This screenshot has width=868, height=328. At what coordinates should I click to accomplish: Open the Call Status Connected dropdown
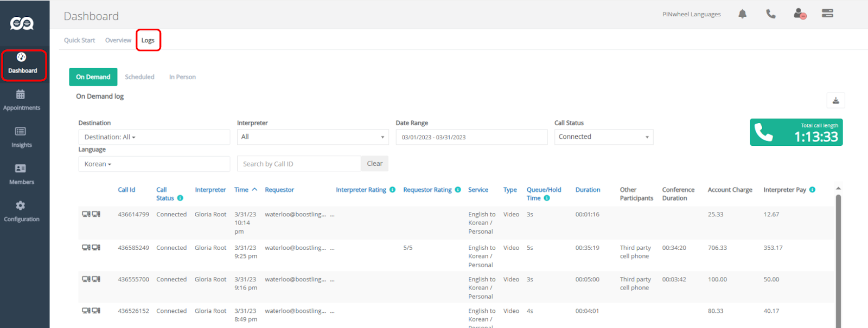604,137
